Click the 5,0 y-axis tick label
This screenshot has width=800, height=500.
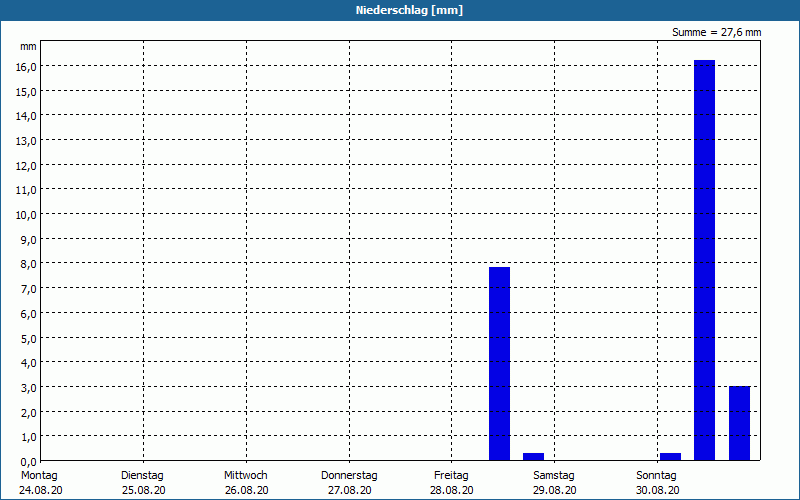[x=28, y=339]
